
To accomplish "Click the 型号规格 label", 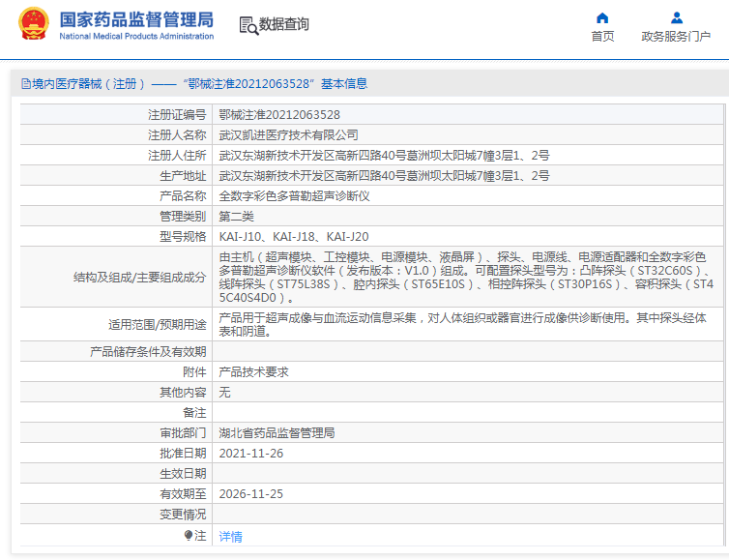I will click(183, 237).
